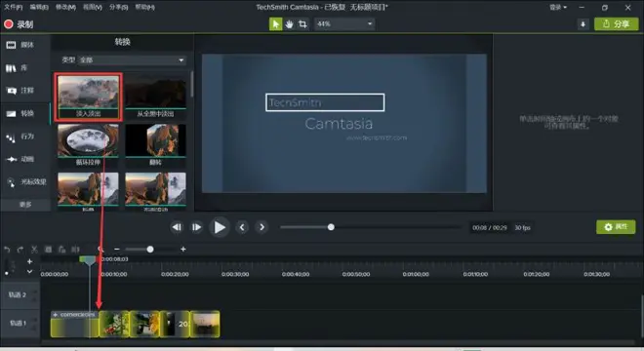Click the arrow select tool
The height and width of the screenshot is (351, 644).
(275, 24)
